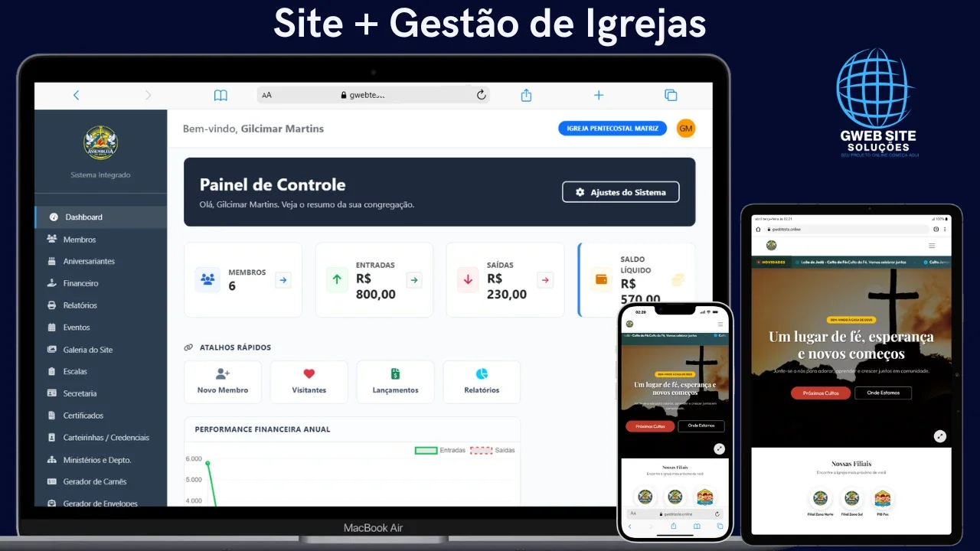This screenshot has height=551, width=980.
Task: Click the phone browser address bar
Action: coord(675,514)
